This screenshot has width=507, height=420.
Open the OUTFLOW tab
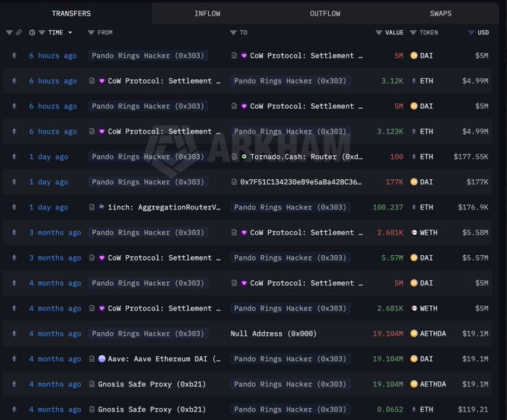click(x=325, y=13)
